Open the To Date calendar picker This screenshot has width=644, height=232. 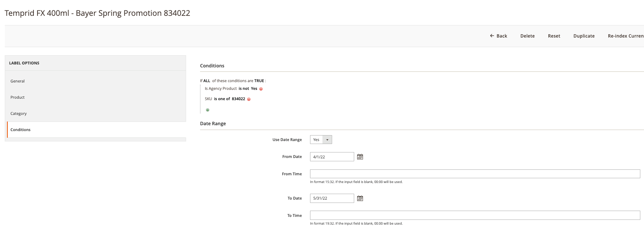coord(360,198)
